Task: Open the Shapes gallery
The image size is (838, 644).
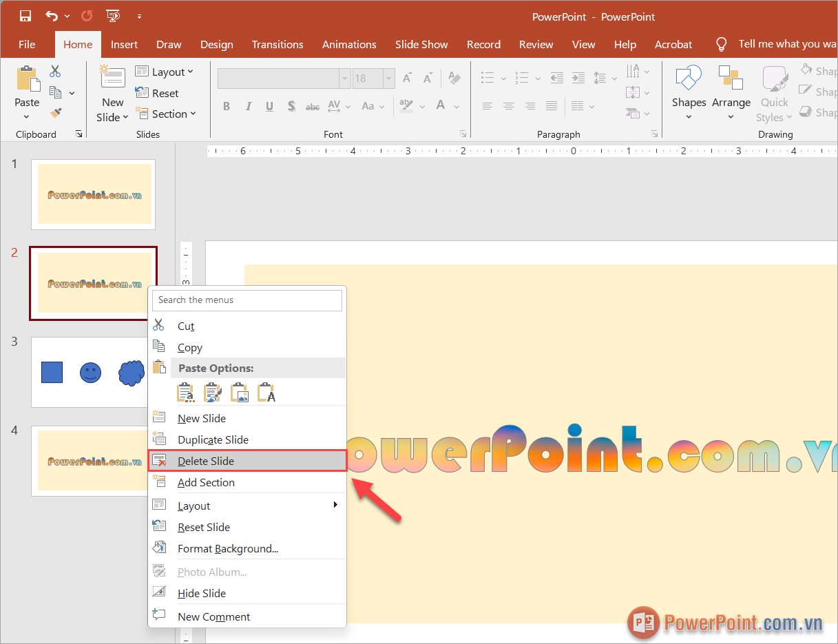Action: 689,92
